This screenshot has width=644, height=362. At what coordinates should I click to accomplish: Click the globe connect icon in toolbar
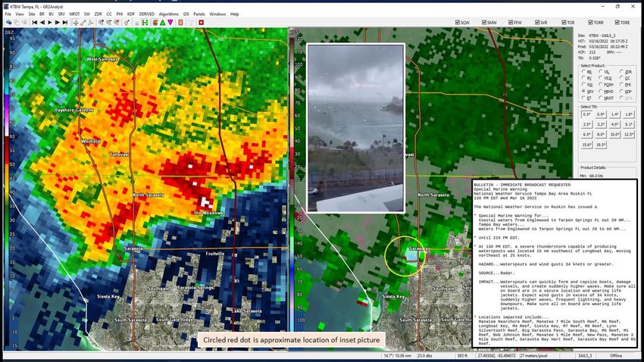(8, 22)
